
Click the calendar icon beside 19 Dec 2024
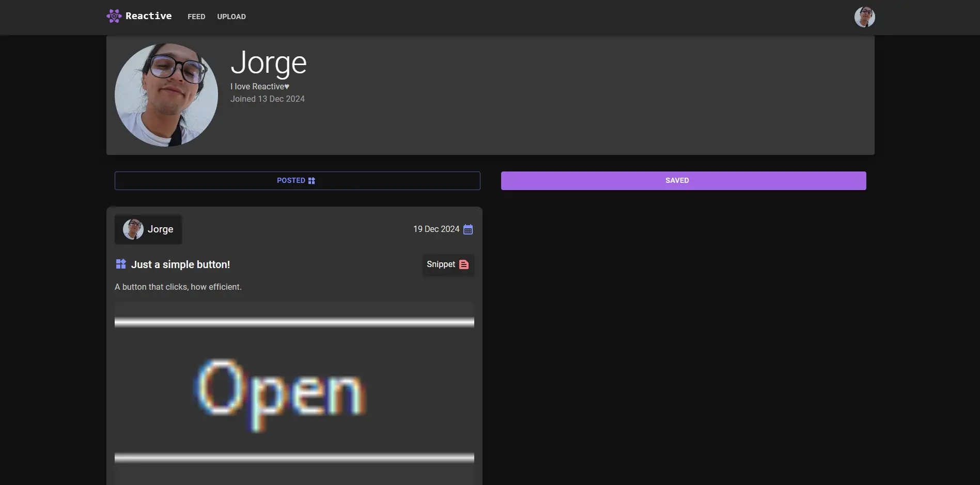pyautogui.click(x=468, y=229)
